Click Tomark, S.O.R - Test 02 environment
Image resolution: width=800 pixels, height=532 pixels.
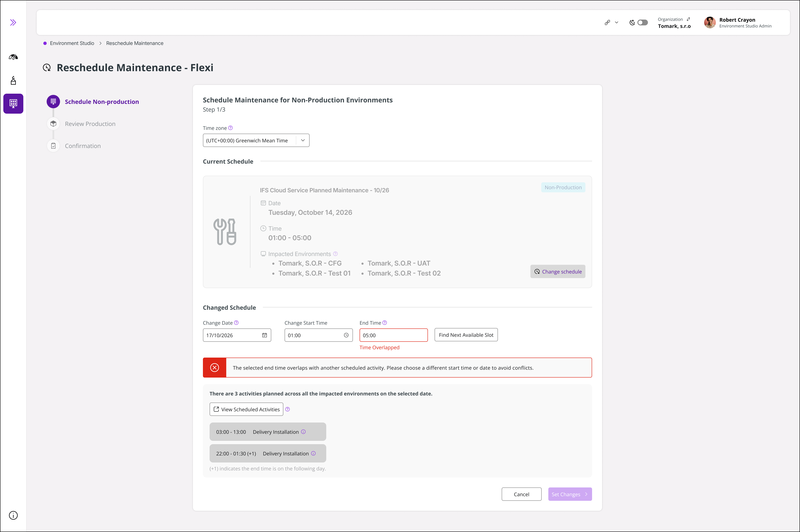[x=404, y=273]
